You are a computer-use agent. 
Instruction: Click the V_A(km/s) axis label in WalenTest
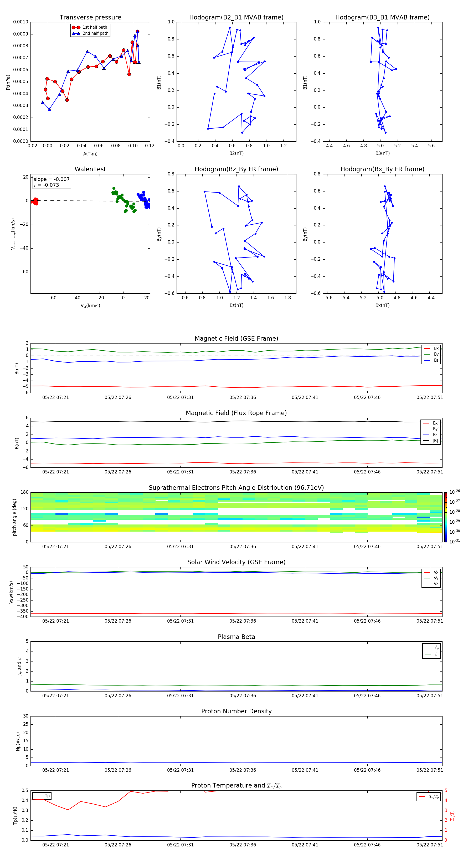pos(90,306)
